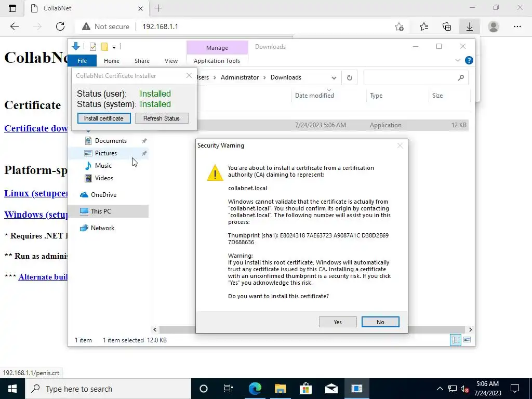
Task: Click the Edge address bar URL
Action: [160, 26]
